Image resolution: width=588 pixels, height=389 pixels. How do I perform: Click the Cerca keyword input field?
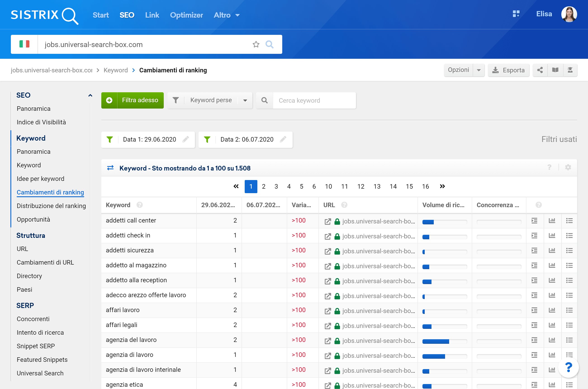tap(314, 100)
